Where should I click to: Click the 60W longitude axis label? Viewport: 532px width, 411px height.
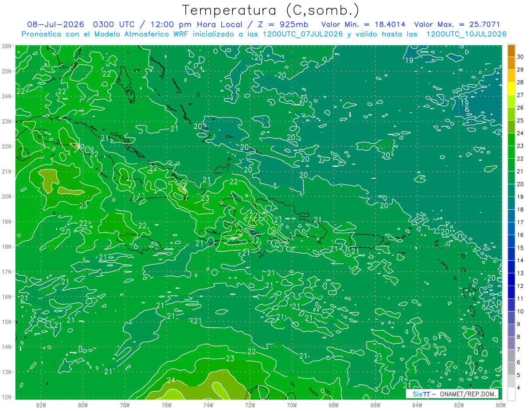(501, 405)
